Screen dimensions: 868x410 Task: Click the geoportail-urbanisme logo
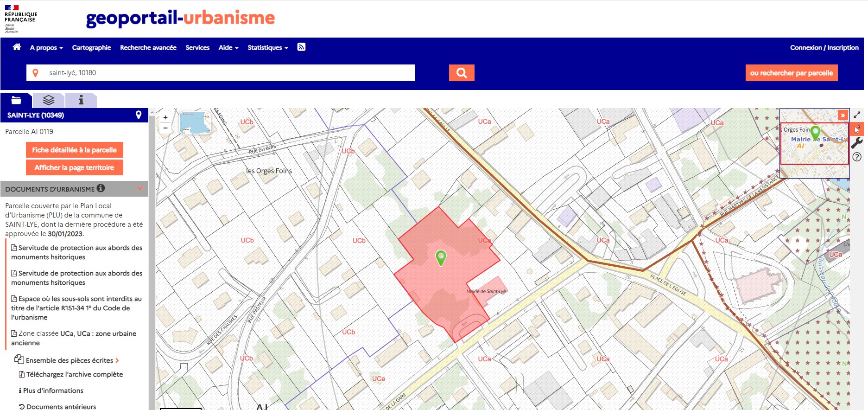click(180, 18)
